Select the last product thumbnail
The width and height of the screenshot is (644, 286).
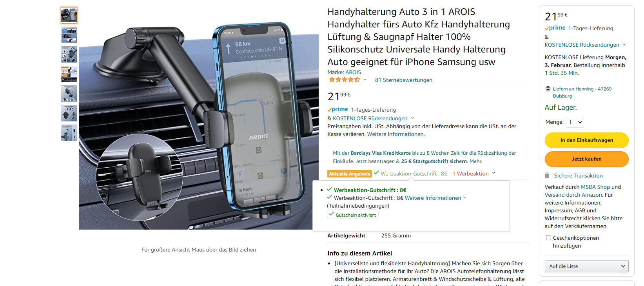click(69, 133)
